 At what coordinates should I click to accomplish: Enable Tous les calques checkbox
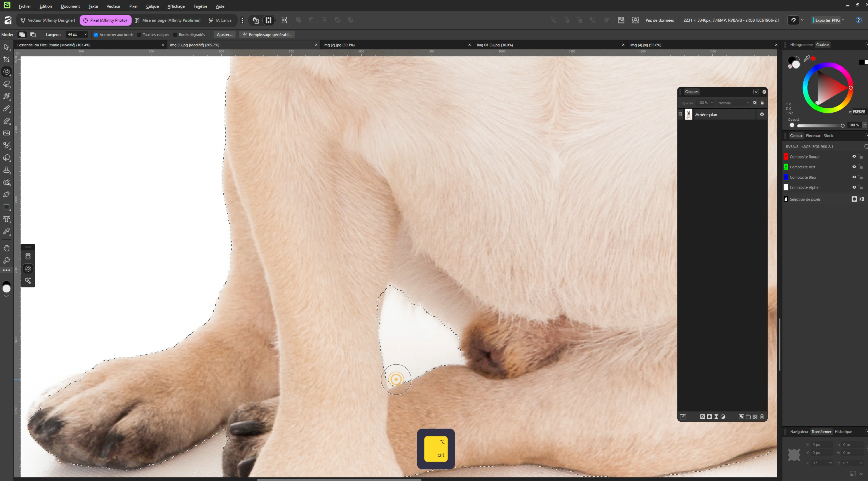point(139,35)
